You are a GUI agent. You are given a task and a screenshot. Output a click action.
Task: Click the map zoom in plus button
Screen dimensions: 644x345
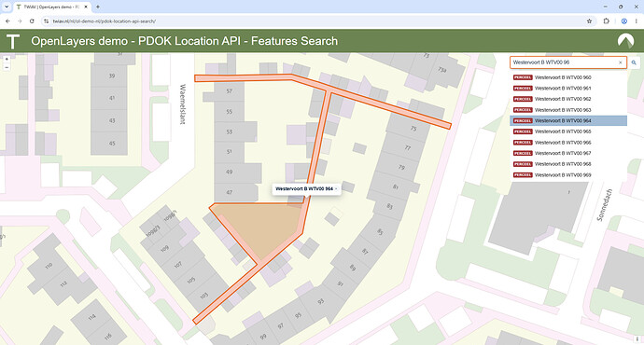pos(7,60)
